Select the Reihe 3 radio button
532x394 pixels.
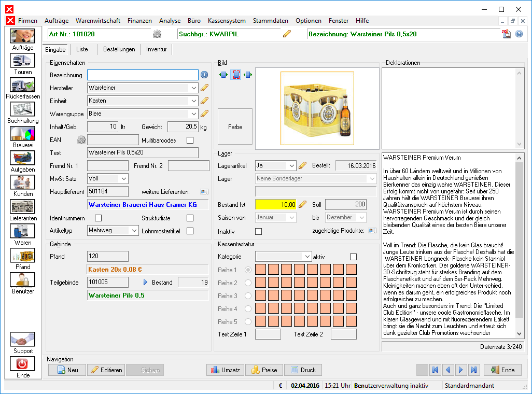click(248, 295)
